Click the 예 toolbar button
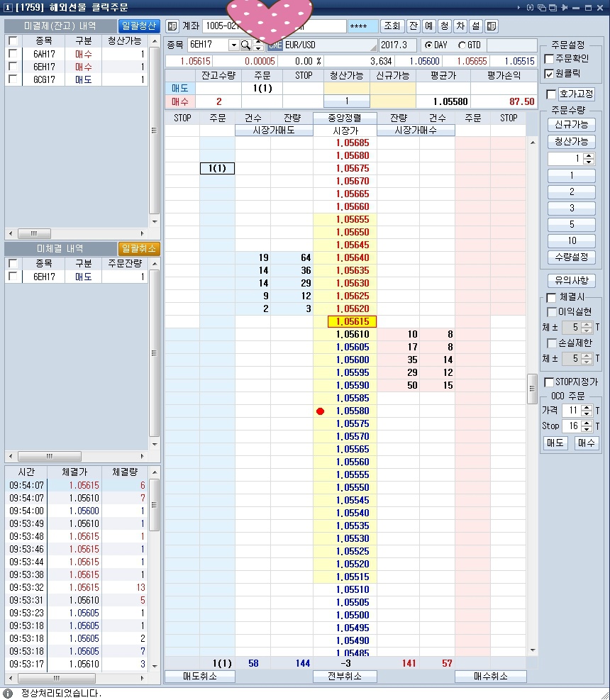Screen dimensions: 610x700 pos(428,26)
